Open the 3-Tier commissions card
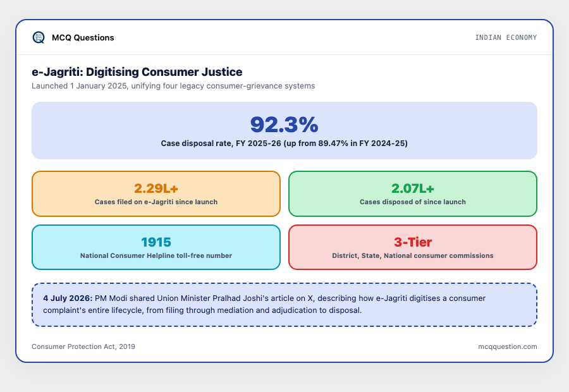 click(x=413, y=247)
